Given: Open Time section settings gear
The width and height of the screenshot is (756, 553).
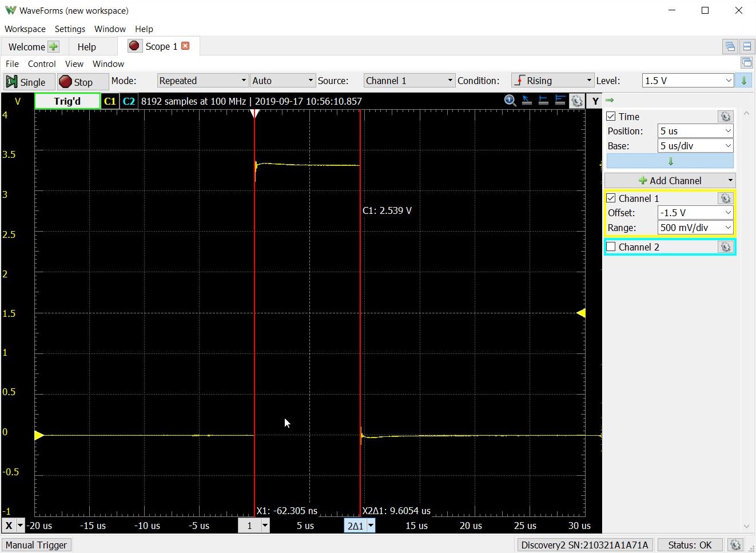Looking at the screenshot, I should [726, 116].
